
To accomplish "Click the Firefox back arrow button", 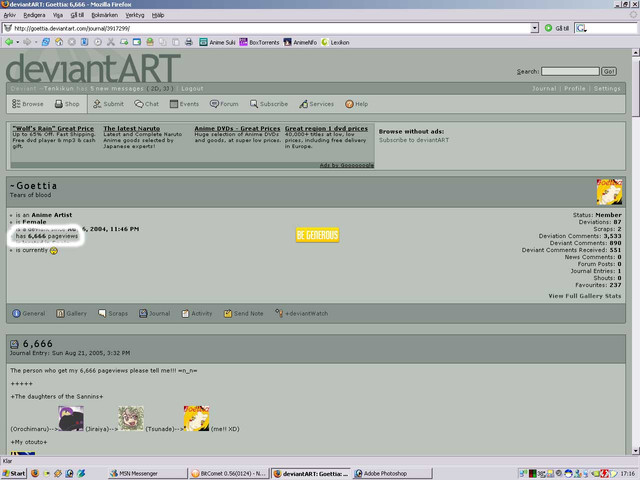I will tap(9, 42).
